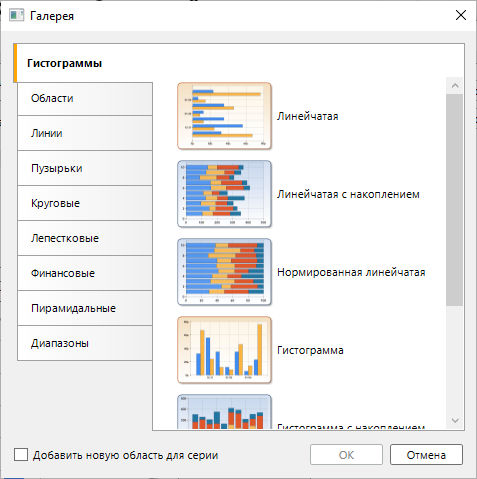Click the Линейчатая с накоплением label
The image size is (477, 479).
[x=348, y=194]
